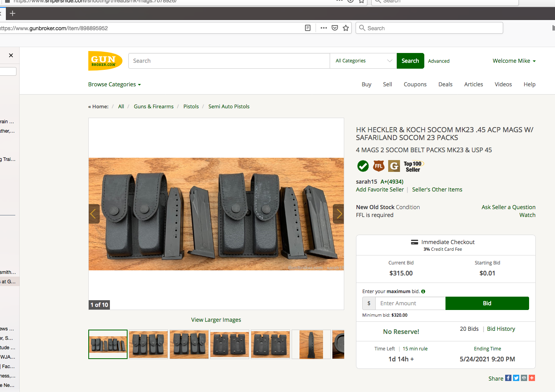
Task: Go to Home breadcrumb
Action: (x=100, y=106)
